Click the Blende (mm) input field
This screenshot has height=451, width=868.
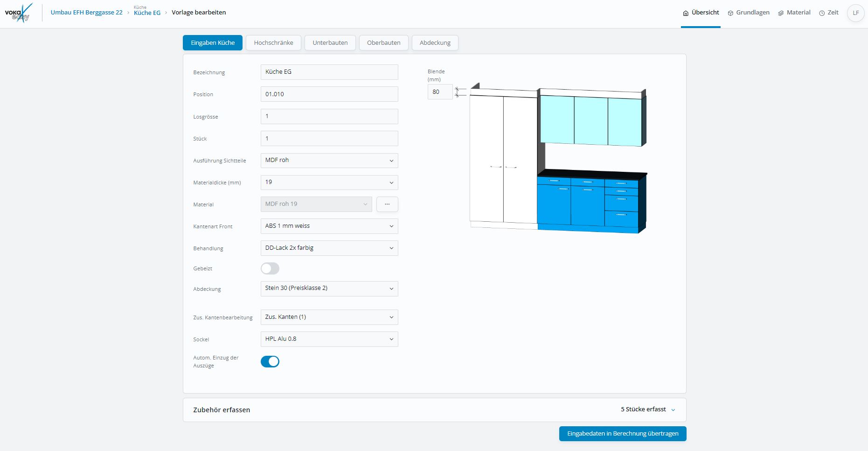[x=439, y=92]
